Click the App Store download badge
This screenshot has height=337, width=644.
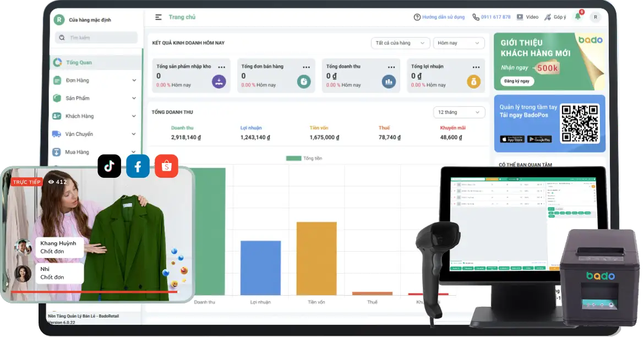[x=512, y=139]
